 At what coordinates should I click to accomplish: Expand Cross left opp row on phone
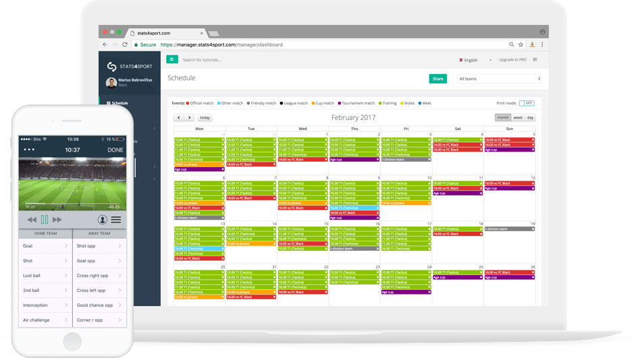coord(99,291)
